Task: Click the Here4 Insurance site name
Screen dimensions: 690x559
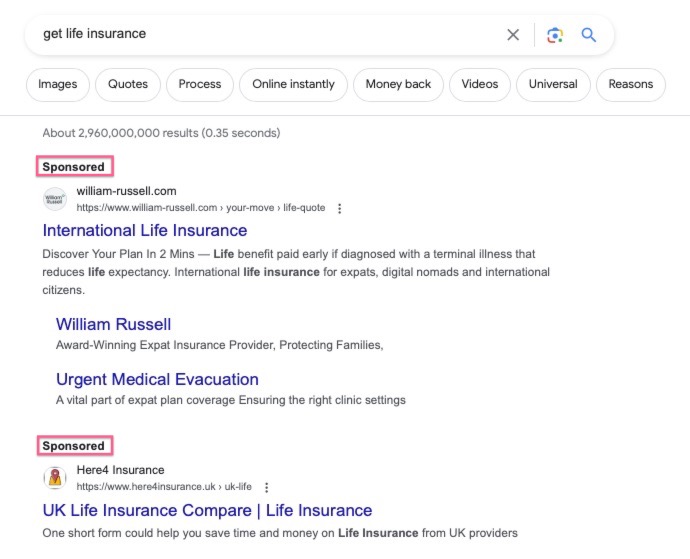Action: point(120,470)
